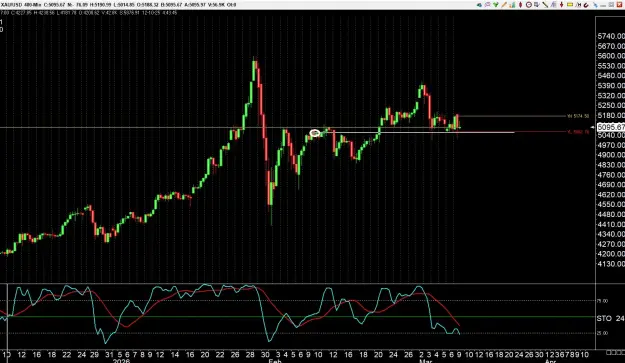
Task: Click the small box icons at bottom-right corner
Action: coord(615,353)
